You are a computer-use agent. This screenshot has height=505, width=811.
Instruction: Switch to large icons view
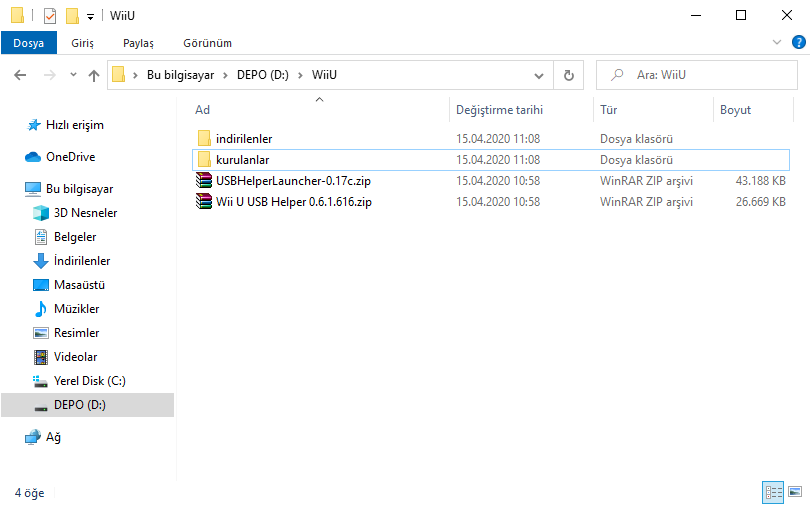795,492
